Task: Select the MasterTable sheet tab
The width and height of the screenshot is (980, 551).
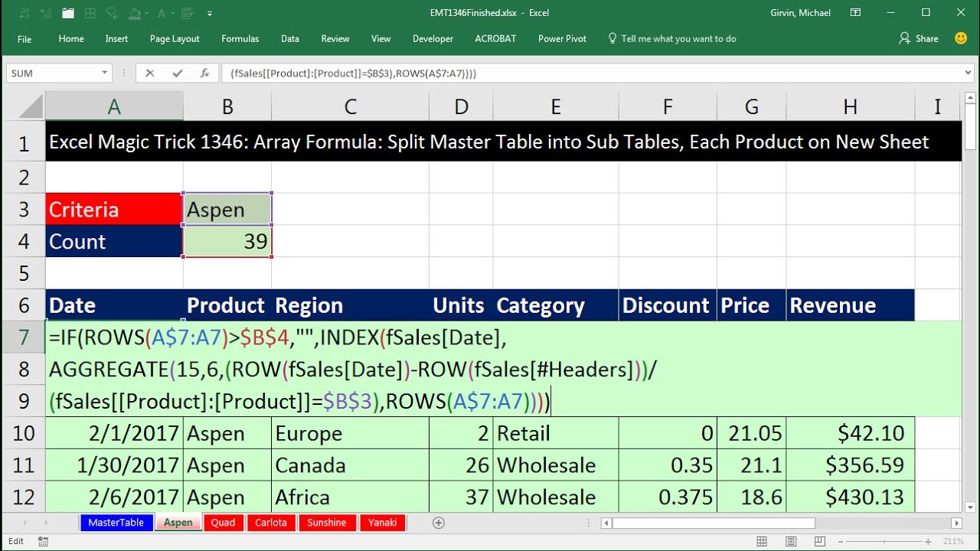Action: pyautogui.click(x=116, y=523)
